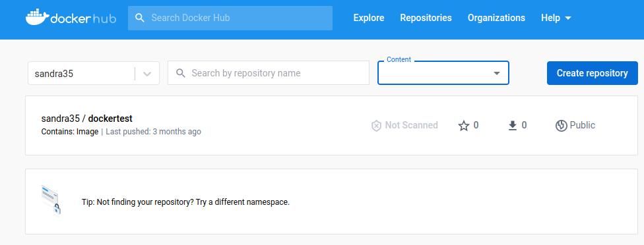Click the Not Scanned shield icon
644x245 pixels.
click(376, 125)
